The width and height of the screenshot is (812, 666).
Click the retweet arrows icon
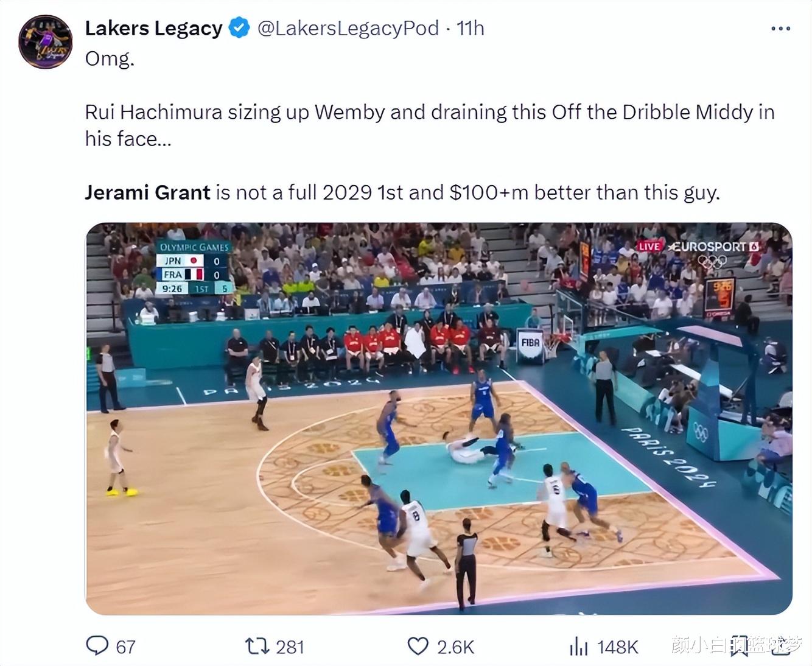257,646
